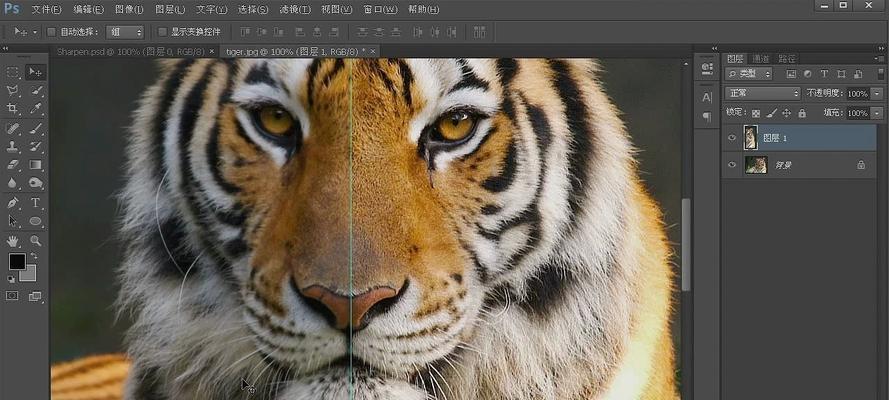Switch to the 通道 panel tab
889x400 pixels.
tap(760, 58)
